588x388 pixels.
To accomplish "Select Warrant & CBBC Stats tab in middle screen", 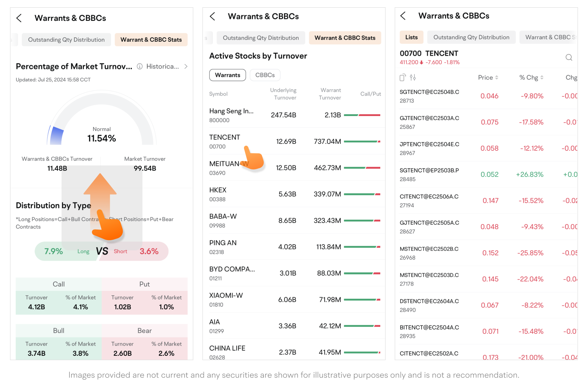I will coord(345,38).
